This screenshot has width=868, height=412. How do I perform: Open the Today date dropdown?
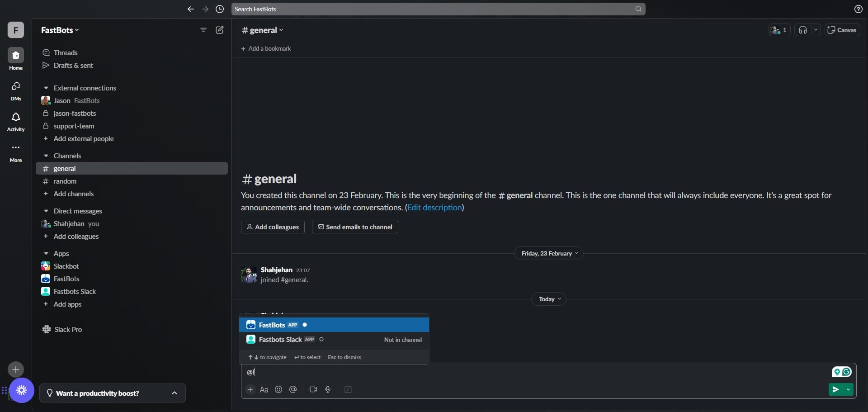549,299
